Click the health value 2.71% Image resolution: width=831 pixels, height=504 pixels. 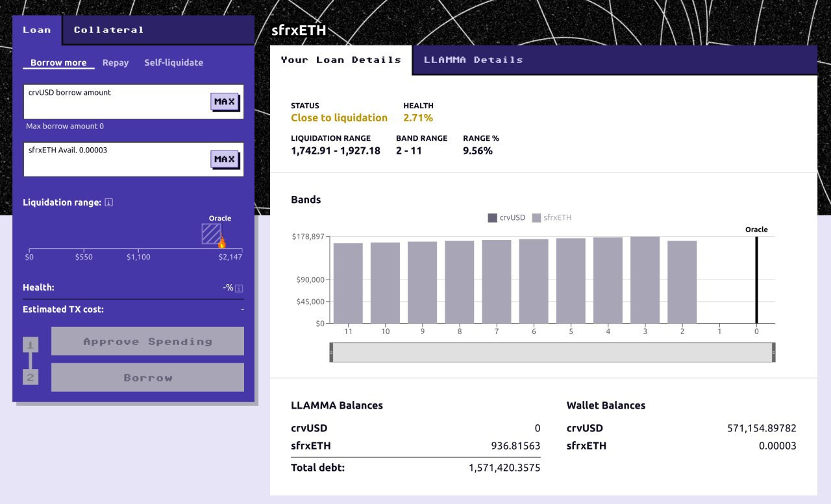[418, 118]
